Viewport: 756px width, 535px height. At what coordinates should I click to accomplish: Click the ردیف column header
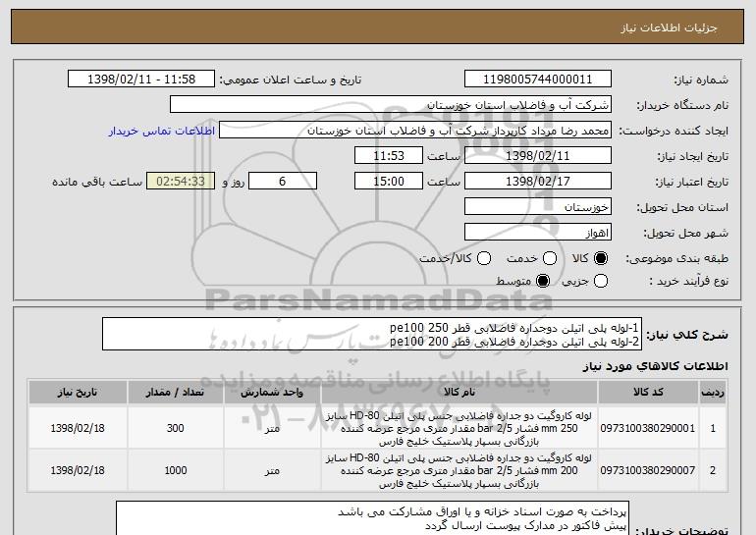pyautogui.click(x=713, y=393)
